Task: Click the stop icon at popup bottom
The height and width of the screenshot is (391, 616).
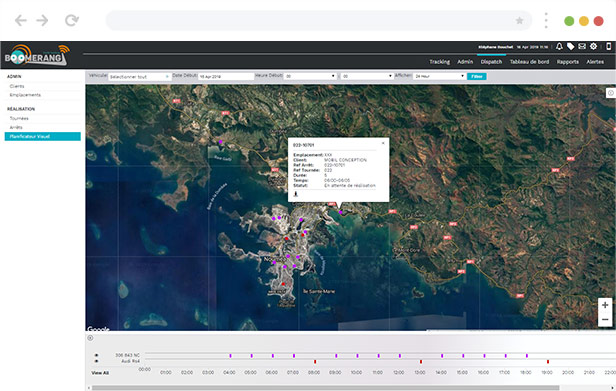Action: pos(296,194)
